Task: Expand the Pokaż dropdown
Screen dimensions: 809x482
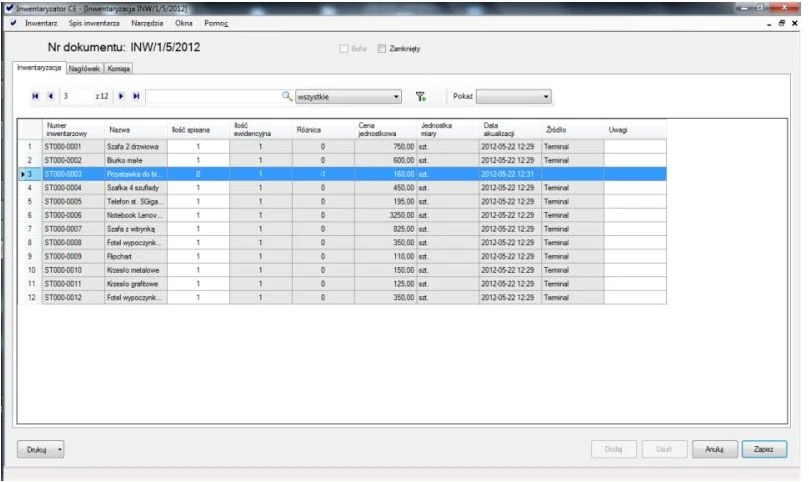Action: coord(513,97)
